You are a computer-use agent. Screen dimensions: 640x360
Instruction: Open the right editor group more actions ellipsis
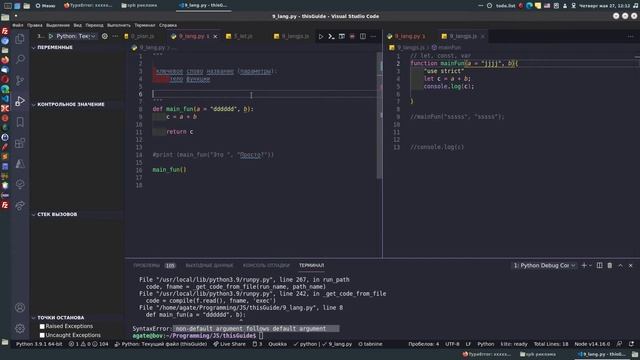coord(631,36)
